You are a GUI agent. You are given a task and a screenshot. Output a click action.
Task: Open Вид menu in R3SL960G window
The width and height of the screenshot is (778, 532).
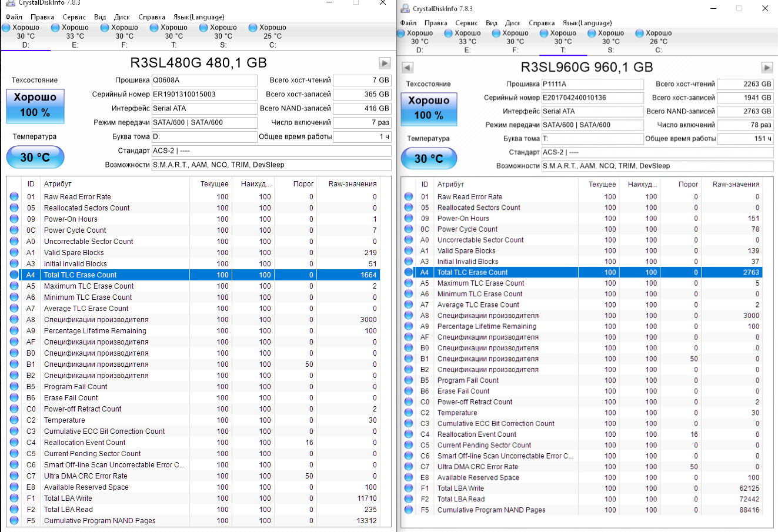pos(492,23)
